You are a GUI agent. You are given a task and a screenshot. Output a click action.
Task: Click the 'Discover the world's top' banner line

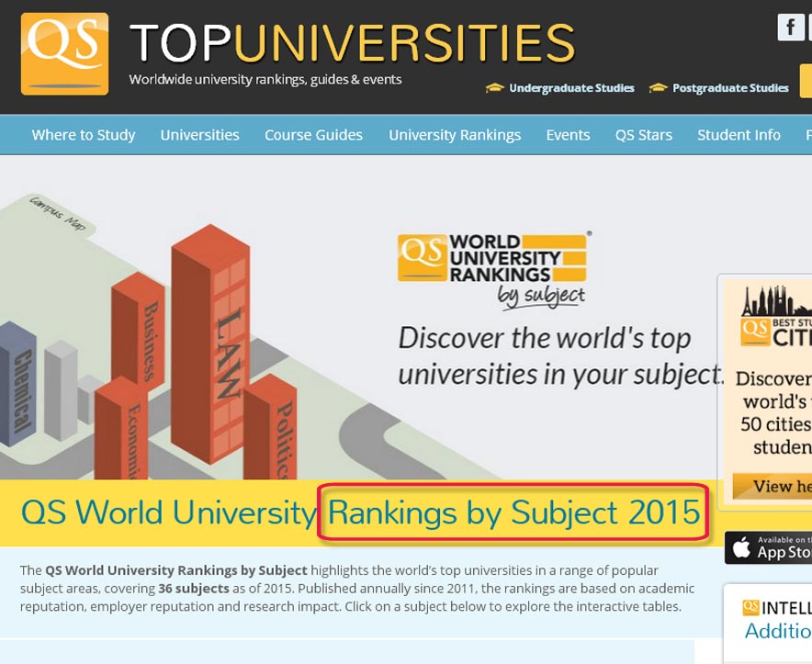[545, 339]
